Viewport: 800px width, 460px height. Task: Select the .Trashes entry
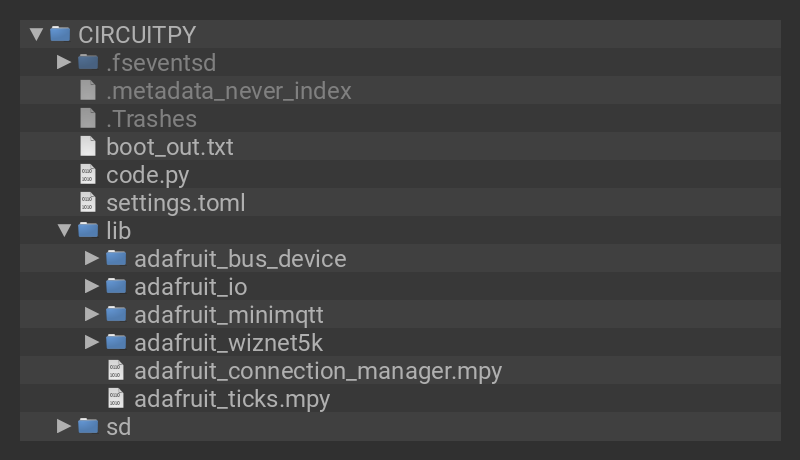151,118
